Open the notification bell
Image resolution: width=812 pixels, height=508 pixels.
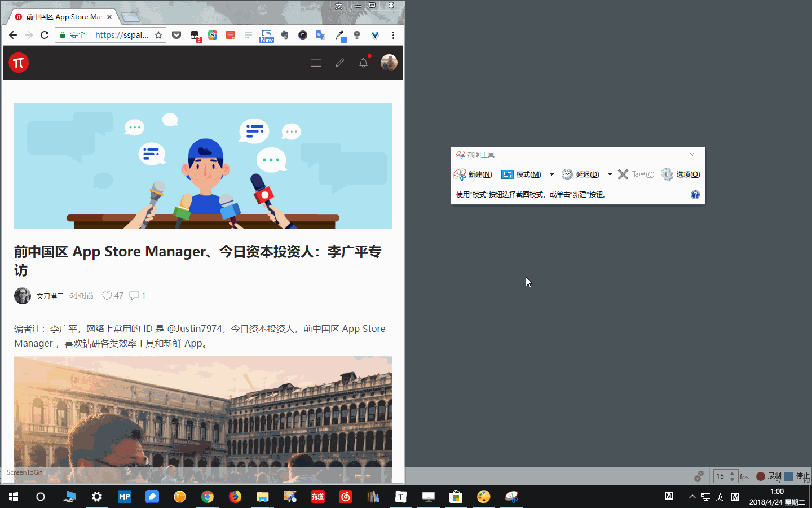click(x=364, y=63)
